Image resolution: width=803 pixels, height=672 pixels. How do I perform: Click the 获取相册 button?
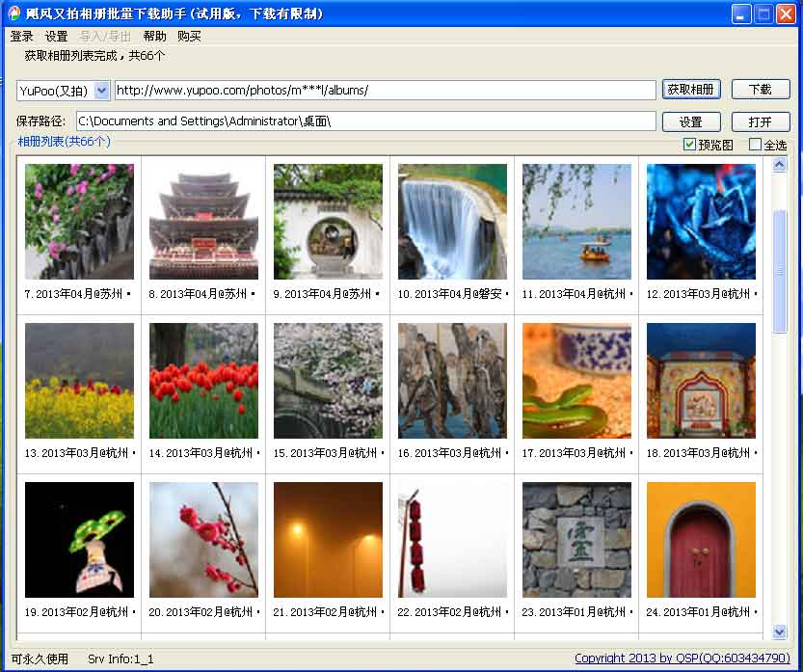click(x=691, y=90)
